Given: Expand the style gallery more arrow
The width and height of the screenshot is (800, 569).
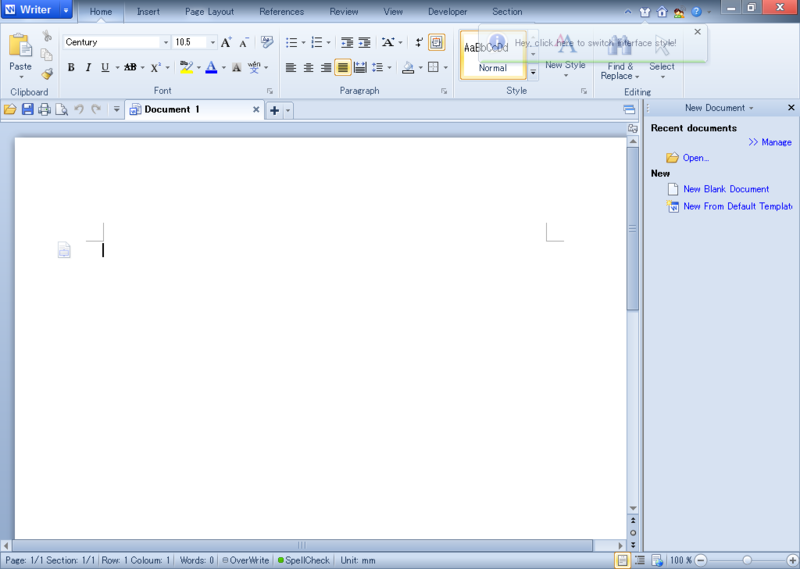Looking at the screenshot, I should [533, 73].
